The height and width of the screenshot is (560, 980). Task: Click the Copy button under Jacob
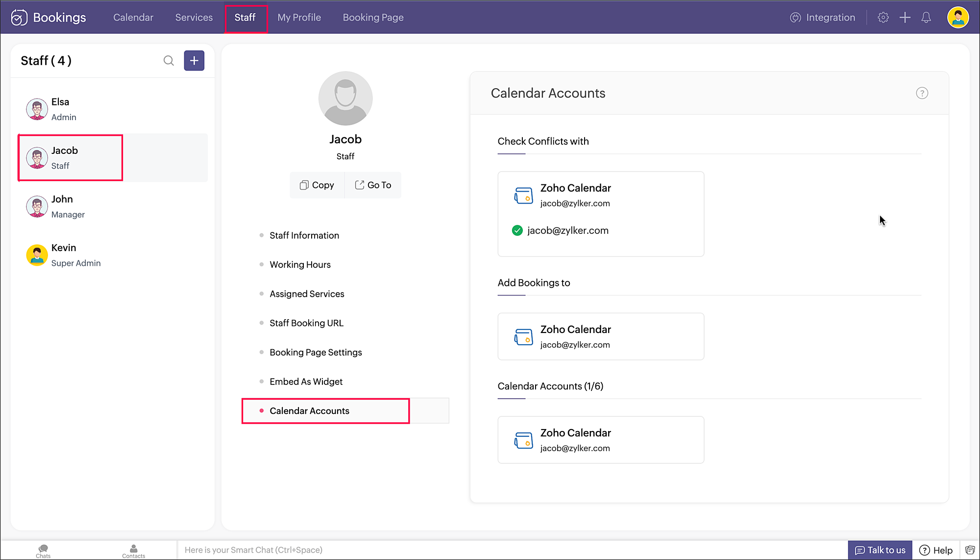pyautogui.click(x=317, y=185)
